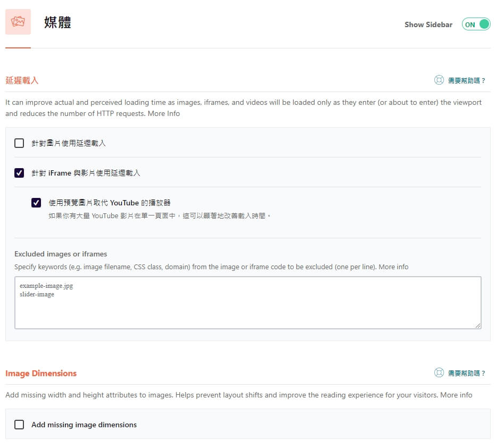Screen dimensions: 496x448
Task: Click the 媒體 page title
Action: [x=57, y=22]
